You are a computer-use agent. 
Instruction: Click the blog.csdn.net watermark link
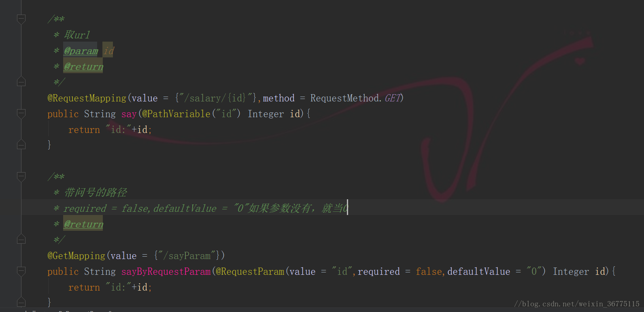(x=577, y=304)
